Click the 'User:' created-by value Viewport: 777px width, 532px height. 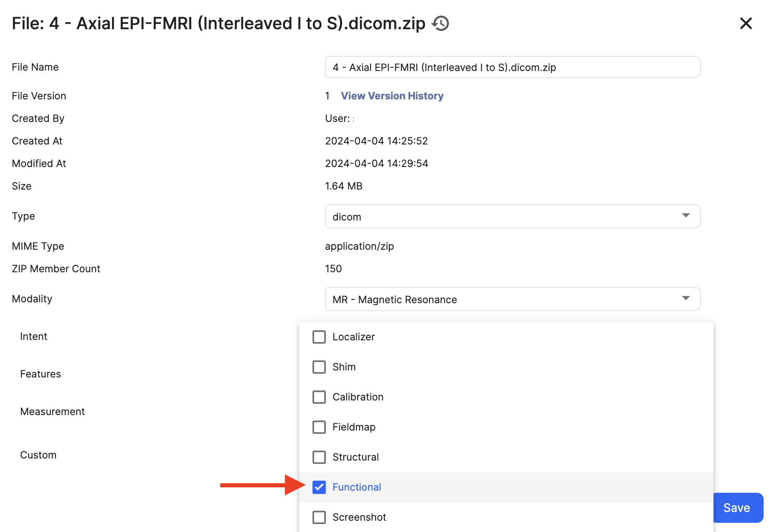[x=339, y=119]
